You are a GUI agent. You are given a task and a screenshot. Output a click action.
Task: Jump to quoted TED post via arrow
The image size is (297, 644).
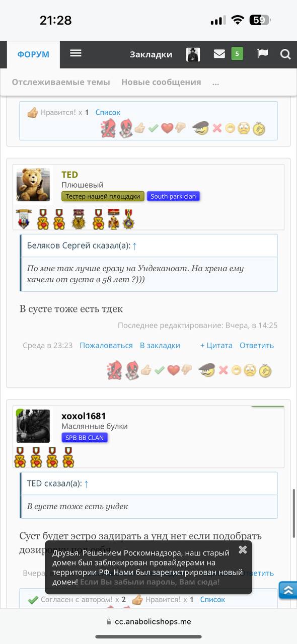point(86,484)
